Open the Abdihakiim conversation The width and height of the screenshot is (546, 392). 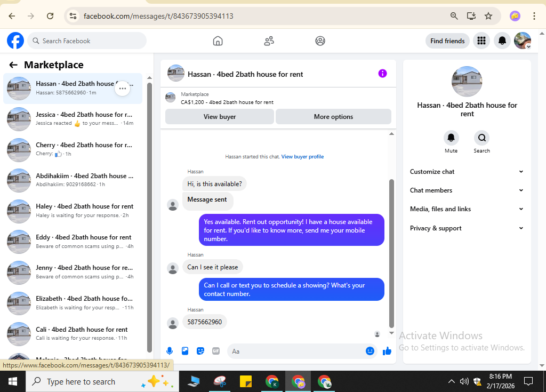click(x=73, y=180)
